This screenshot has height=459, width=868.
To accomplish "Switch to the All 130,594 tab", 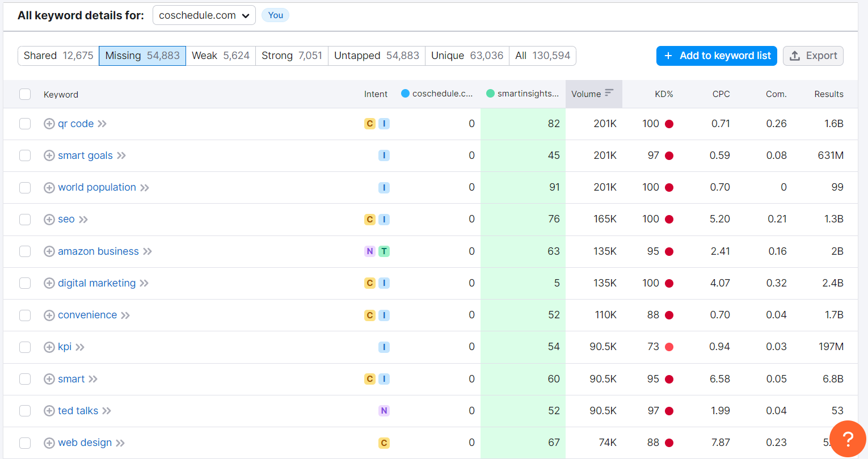I will 542,56.
